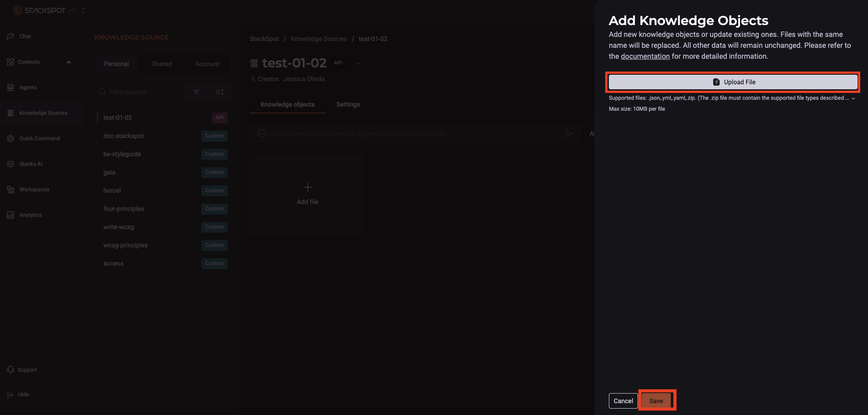Click the Custom badge on doc-stackspot row
The image size is (868, 415).
214,136
